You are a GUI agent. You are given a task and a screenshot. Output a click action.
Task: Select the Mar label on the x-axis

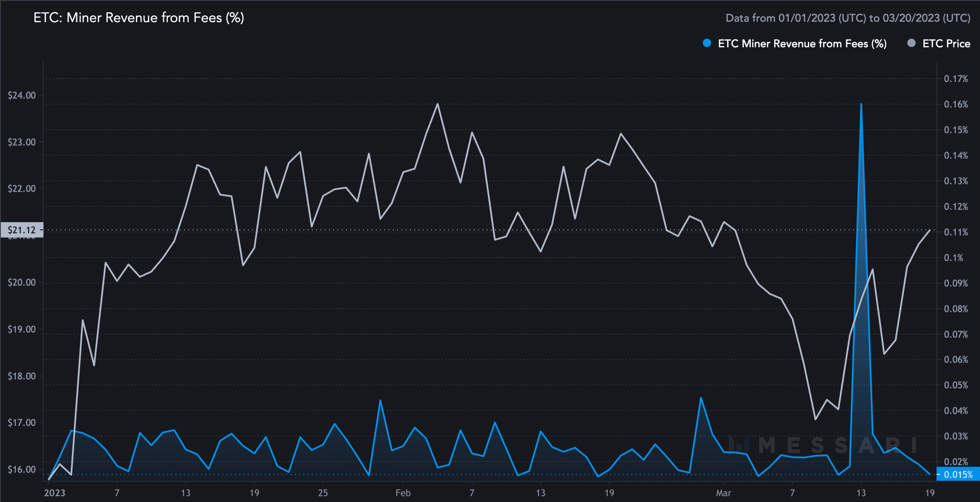tap(724, 493)
